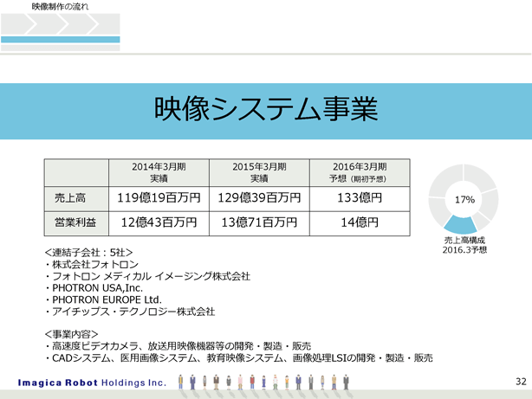Click the blue donut chart segment
The image size is (532, 399).
coord(460,225)
